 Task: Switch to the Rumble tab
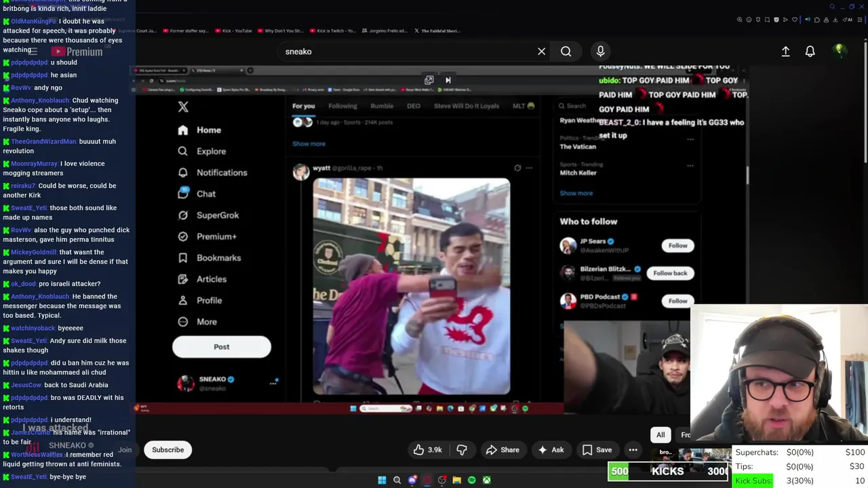(382, 106)
